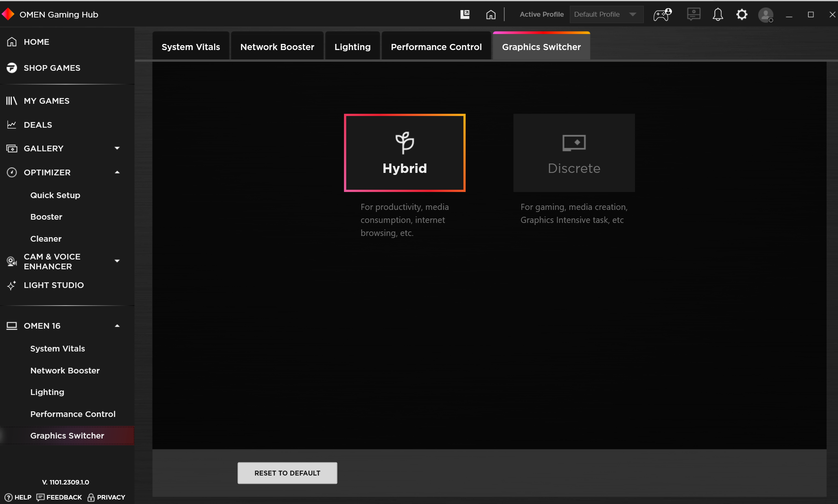Open the game controller profile icon

click(662, 15)
